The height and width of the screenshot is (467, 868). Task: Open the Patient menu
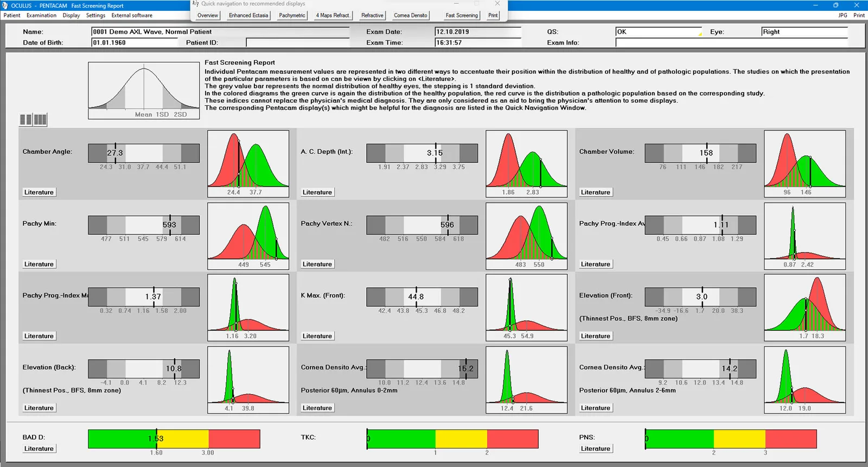click(x=12, y=15)
